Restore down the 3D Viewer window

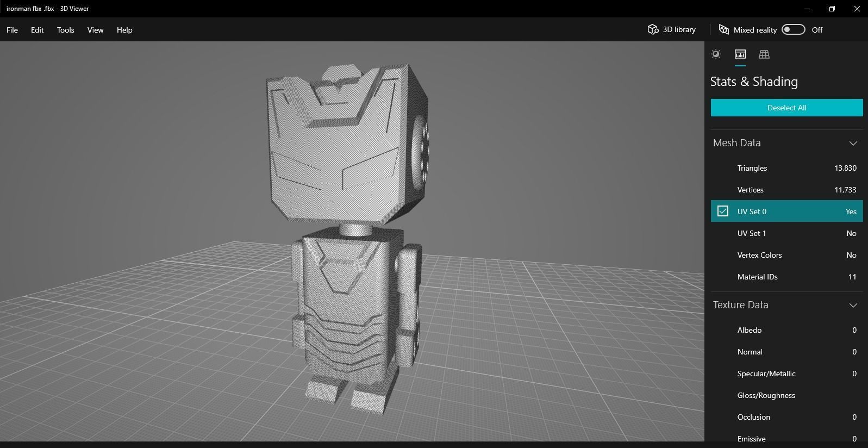[832, 9]
